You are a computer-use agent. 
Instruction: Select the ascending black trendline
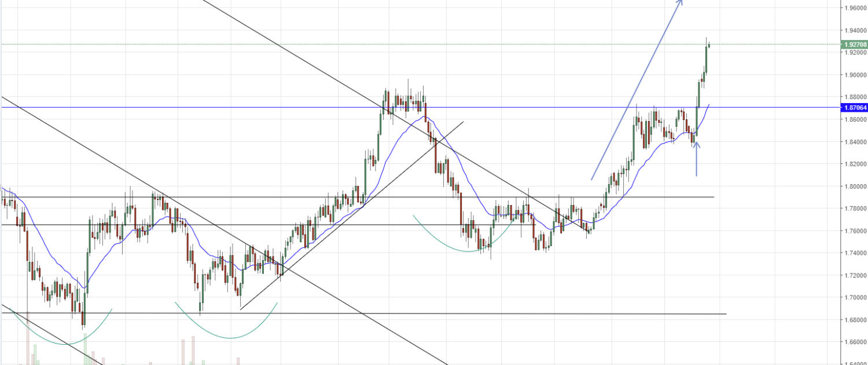click(347, 219)
